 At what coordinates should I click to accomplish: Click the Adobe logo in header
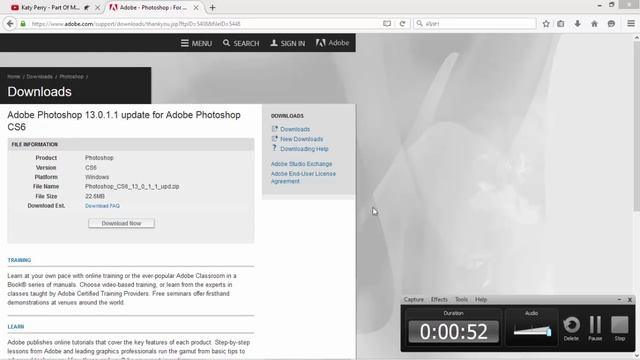[332, 43]
